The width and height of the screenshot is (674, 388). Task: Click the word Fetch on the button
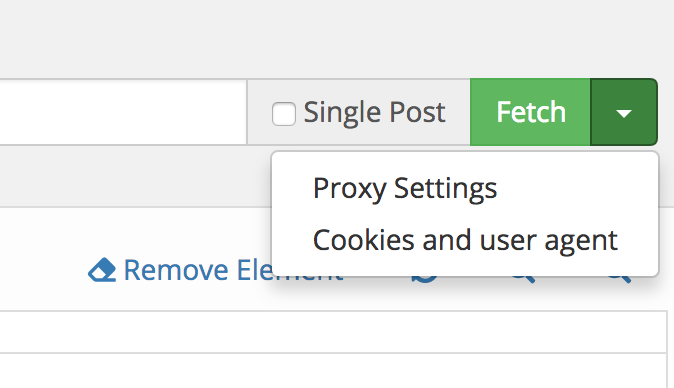point(531,112)
